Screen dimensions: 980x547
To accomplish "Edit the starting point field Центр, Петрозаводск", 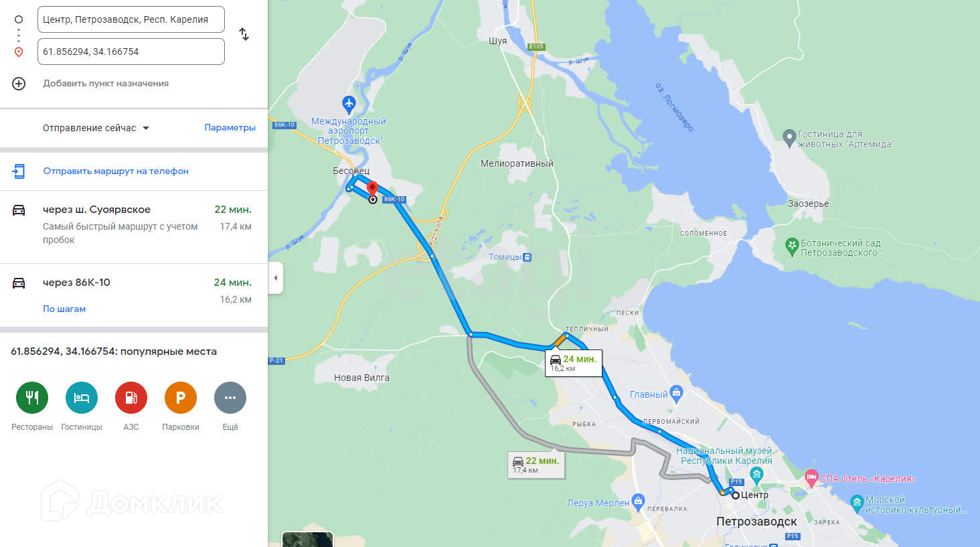I will point(131,19).
